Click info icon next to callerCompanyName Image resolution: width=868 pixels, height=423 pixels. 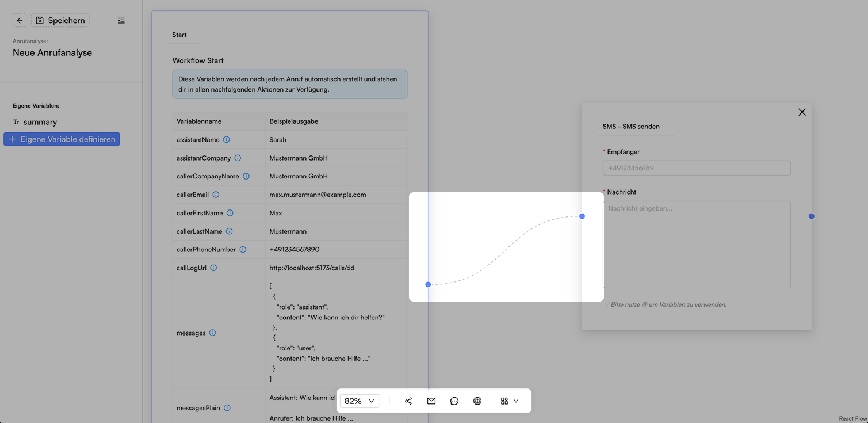246,176
